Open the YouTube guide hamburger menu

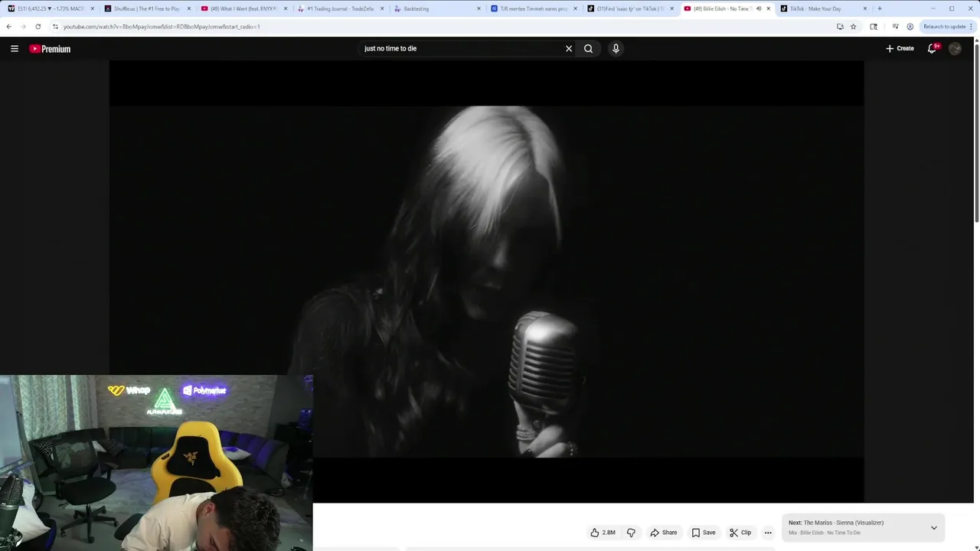[14, 48]
